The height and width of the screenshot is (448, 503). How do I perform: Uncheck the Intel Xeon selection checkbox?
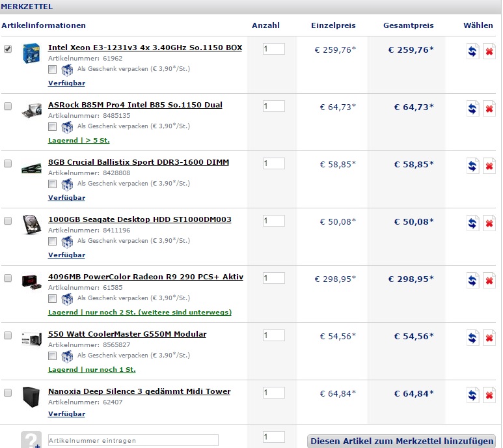(8, 49)
